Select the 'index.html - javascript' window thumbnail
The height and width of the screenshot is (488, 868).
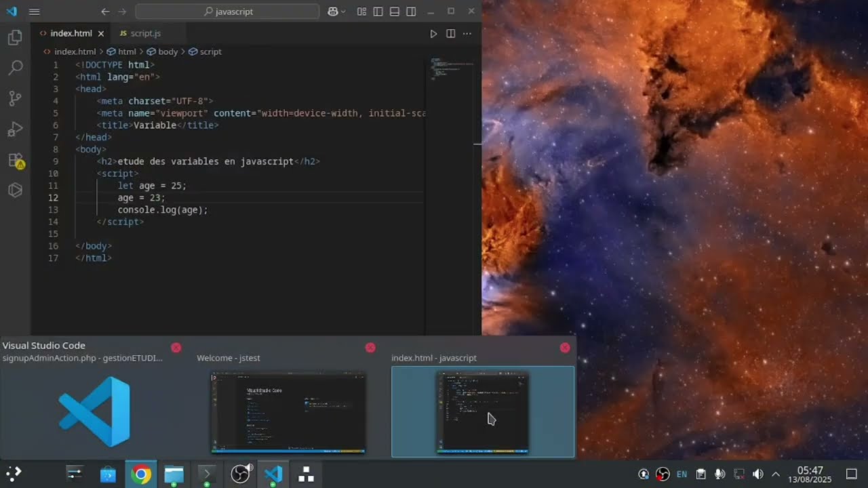tap(482, 412)
